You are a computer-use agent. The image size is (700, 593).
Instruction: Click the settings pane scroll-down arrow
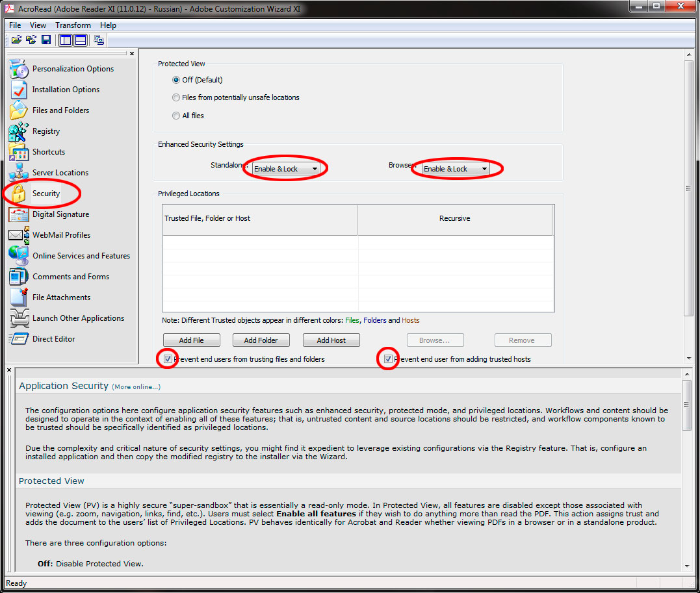[688, 359]
